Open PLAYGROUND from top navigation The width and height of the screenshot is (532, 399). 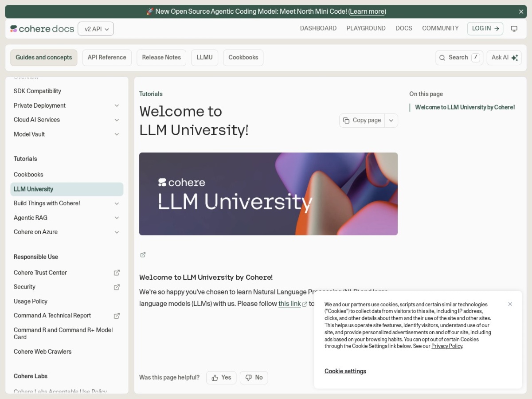(366, 28)
